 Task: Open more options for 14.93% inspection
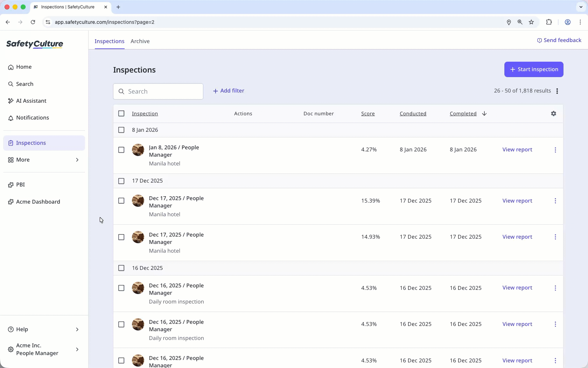coord(555,237)
